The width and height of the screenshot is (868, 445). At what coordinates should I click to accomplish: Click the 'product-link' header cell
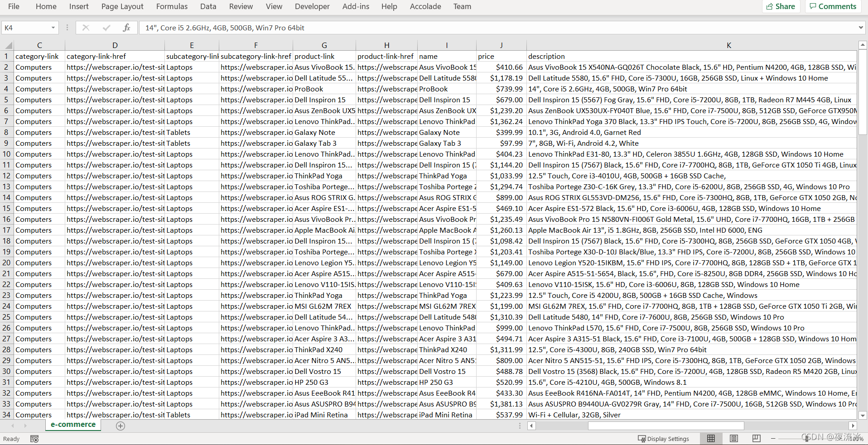point(324,56)
